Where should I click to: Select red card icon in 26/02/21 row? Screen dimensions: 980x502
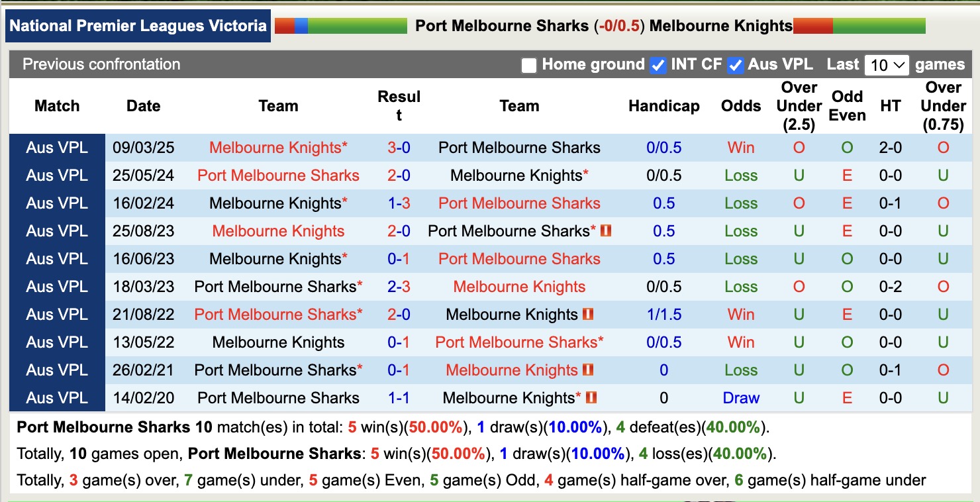pos(588,370)
